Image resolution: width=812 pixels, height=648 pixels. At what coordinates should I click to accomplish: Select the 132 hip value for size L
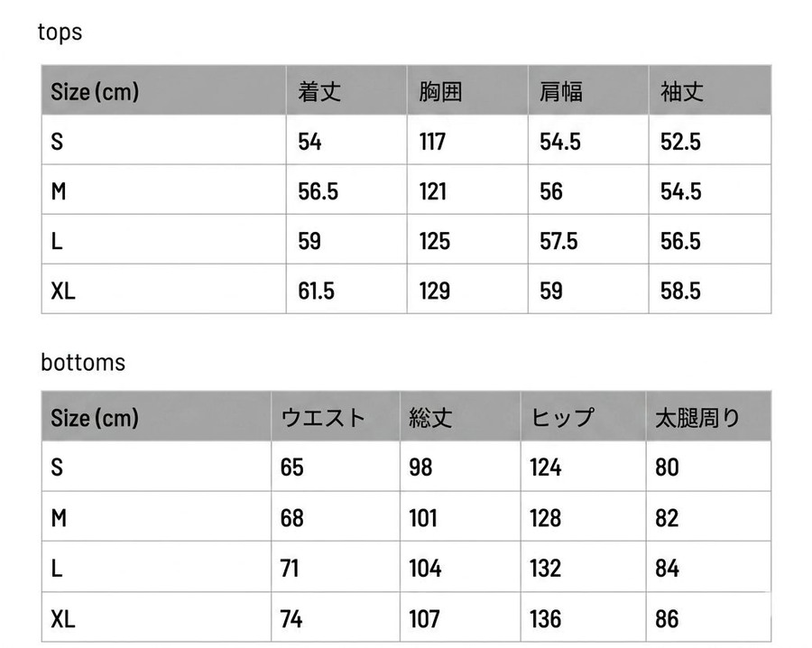545,569
